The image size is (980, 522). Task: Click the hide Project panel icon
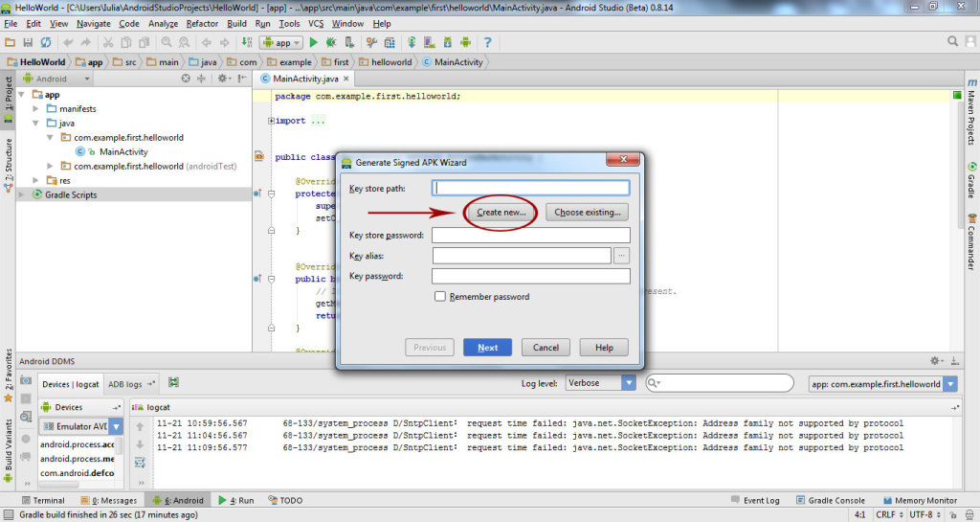pos(242,79)
